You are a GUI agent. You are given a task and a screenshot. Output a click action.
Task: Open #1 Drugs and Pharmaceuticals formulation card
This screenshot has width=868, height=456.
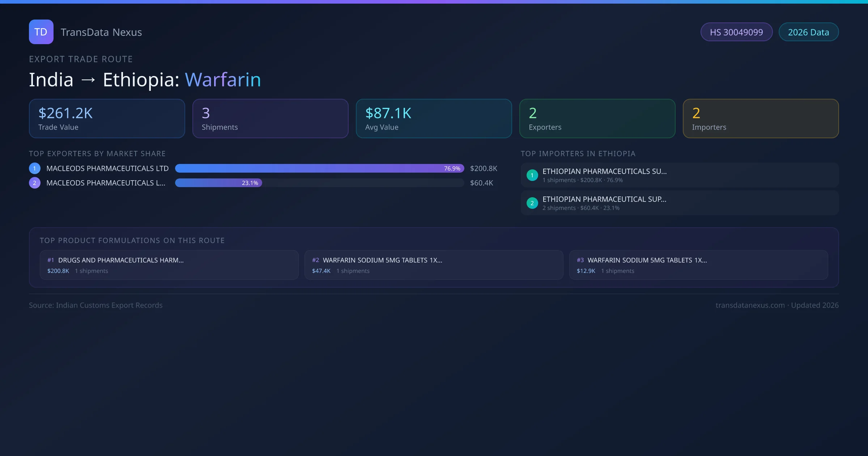169,265
